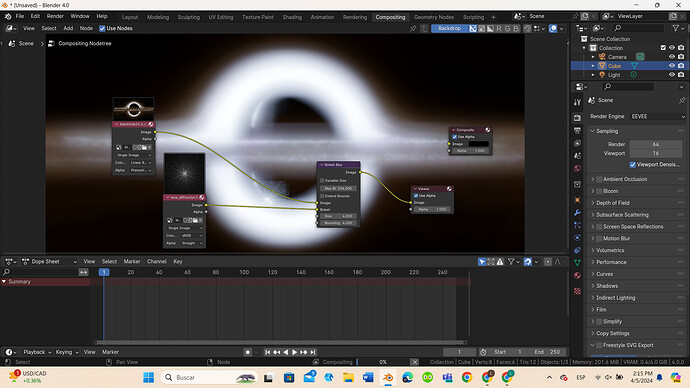Open the Render properties tab icon

point(577,118)
